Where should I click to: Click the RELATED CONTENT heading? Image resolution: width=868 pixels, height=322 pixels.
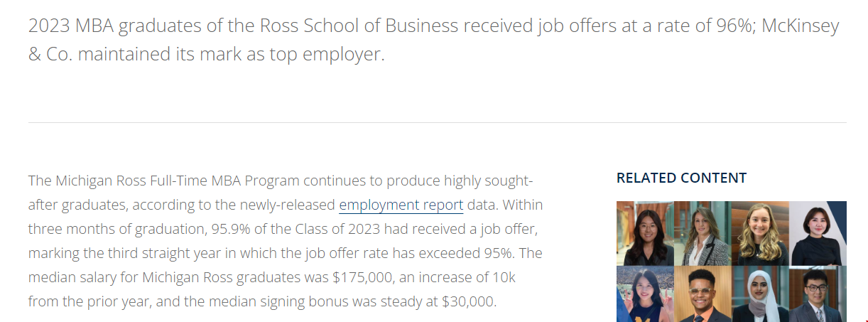pos(681,178)
